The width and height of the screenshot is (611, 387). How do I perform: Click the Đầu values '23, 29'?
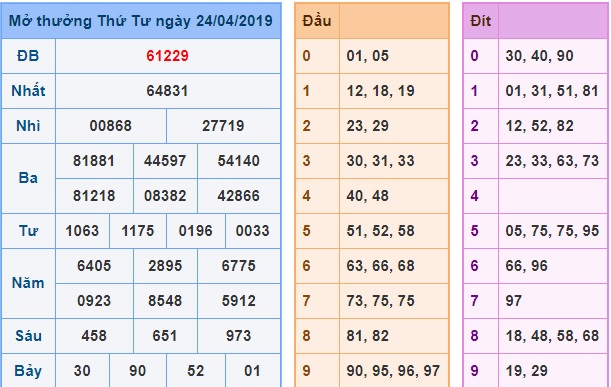pyautogui.click(x=367, y=126)
